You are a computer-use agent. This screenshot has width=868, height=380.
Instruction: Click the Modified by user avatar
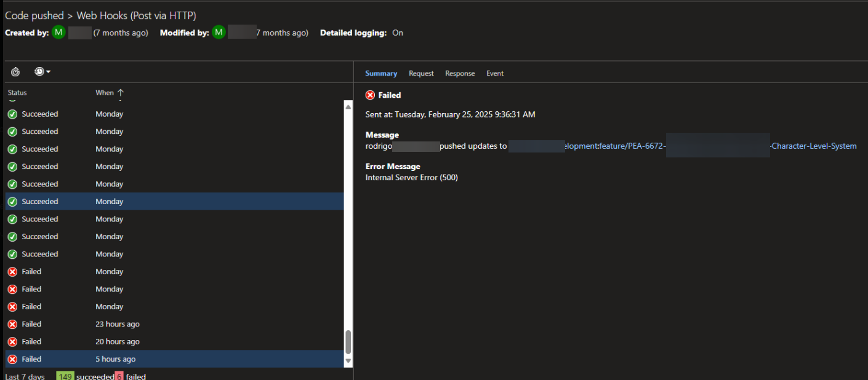[219, 33]
